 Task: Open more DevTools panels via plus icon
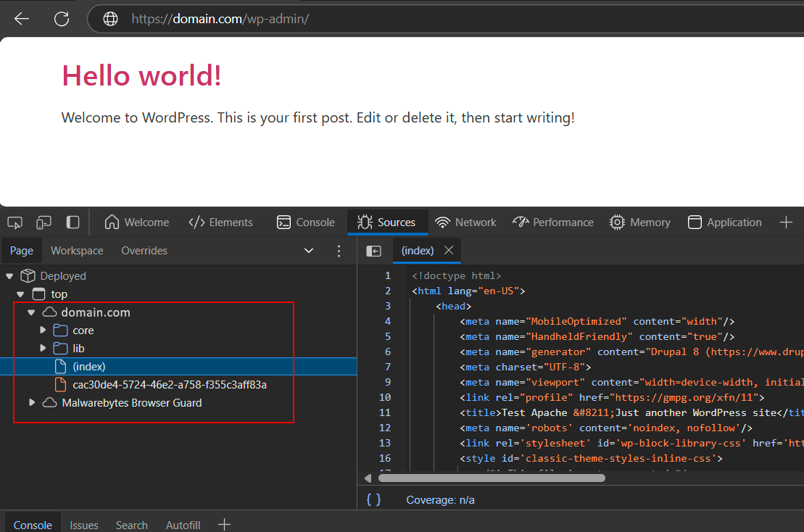coord(786,222)
